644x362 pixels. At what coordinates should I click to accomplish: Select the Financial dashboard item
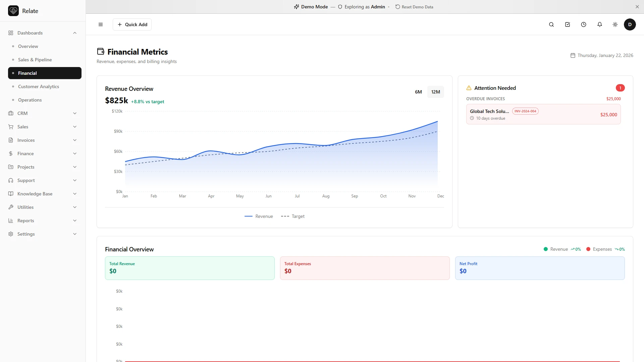tap(45, 73)
